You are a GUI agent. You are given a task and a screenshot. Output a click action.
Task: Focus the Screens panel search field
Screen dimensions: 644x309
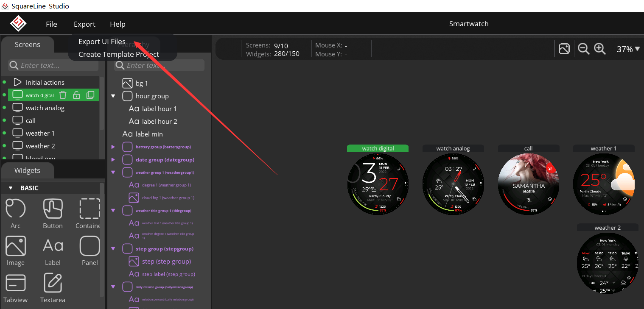coord(53,65)
